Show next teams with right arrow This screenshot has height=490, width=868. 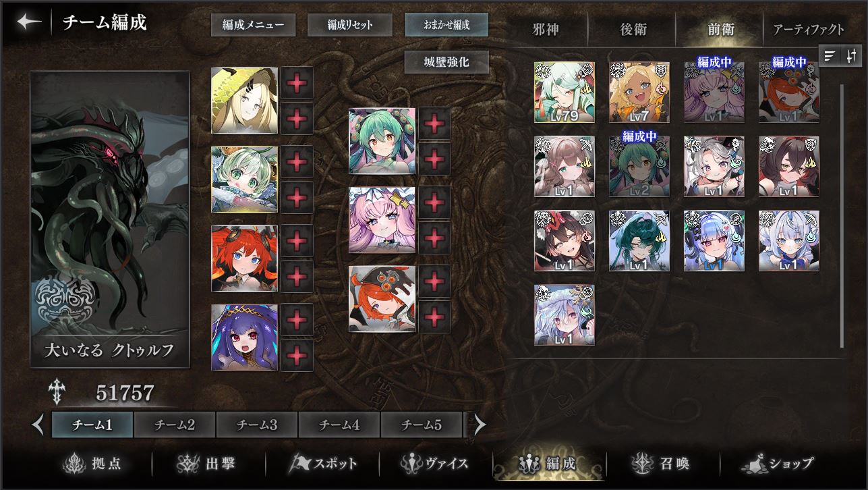coord(480,425)
